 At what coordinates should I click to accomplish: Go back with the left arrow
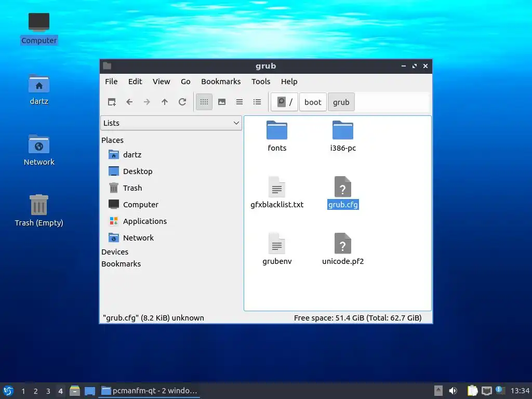[x=129, y=102]
